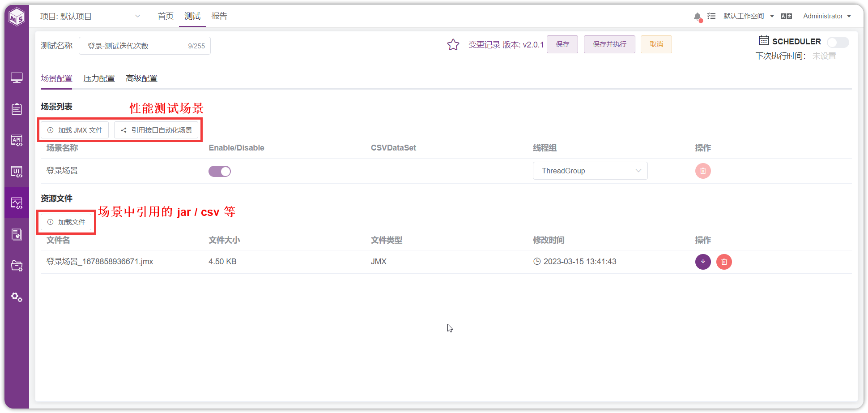868x413 pixels.
Task: Click the 保存并执行 button
Action: click(609, 44)
